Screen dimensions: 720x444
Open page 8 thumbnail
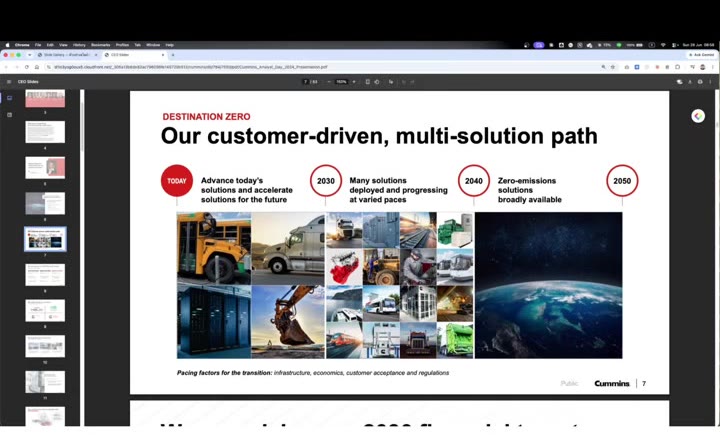point(45,275)
